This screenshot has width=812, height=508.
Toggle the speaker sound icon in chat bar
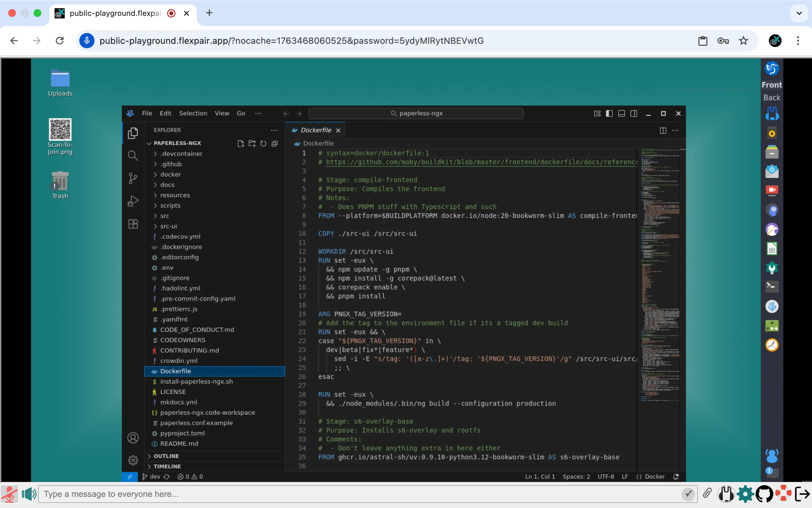tap(29, 494)
